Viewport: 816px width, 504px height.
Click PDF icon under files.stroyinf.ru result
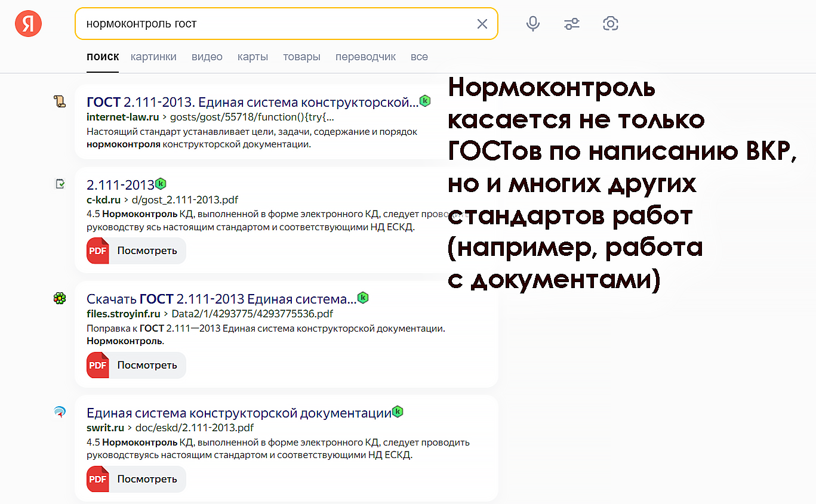pos(98,365)
